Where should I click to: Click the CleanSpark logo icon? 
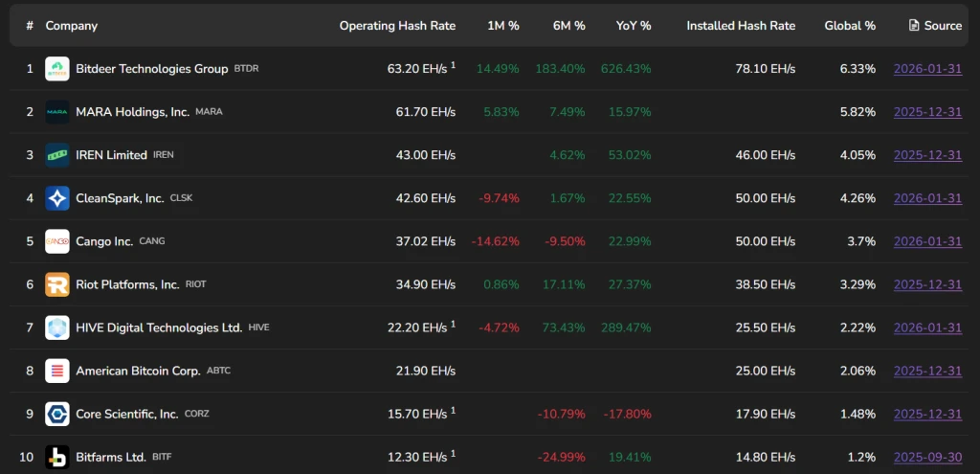click(x=57, y=198)
